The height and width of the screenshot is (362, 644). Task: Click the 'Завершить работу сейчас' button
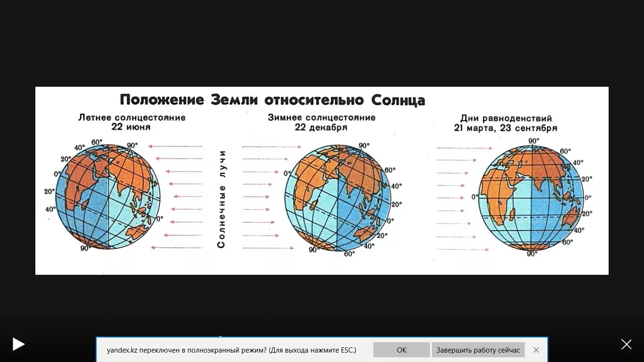tap(478, 350)
